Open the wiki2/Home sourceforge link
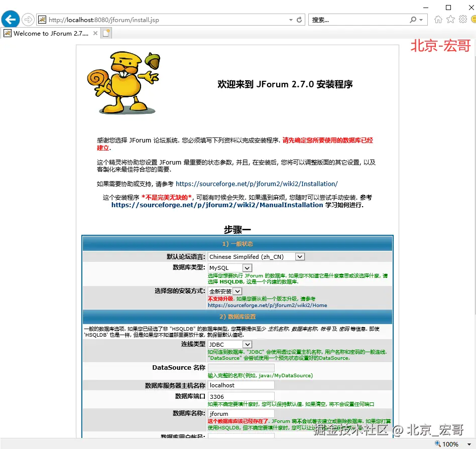Viewport: 476px width, 449px height. click(268, 305)
